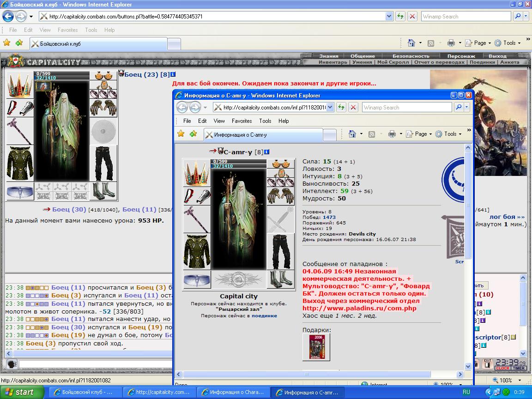The height and width of the screenshot is (399, 532).
Task: Click the Winamp Search field in the main window
Action: tap(466, 16)
